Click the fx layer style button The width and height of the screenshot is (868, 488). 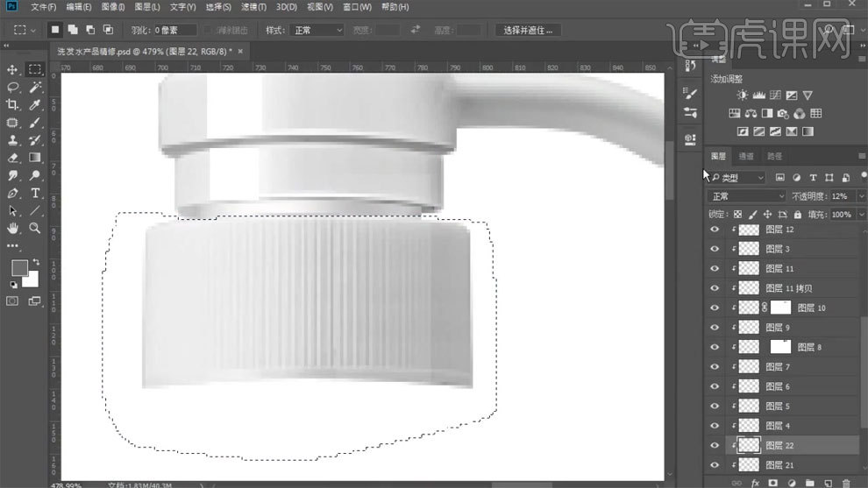pyautogui.click(x=755, y=483)
